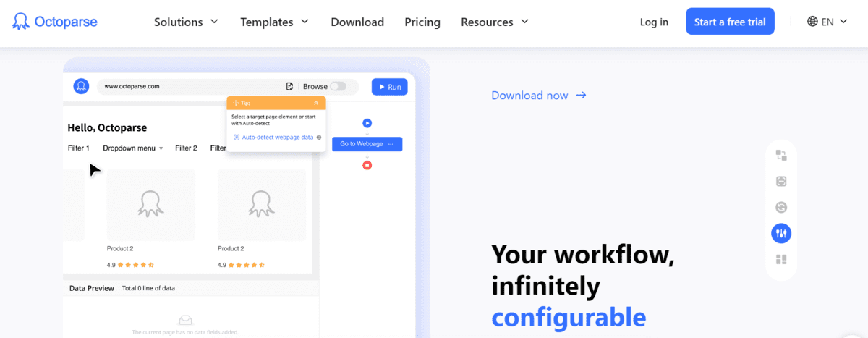The width and height of the screenshot is (868, 338).
Task: Open the Dropdown menu filter
Action: click(133, 148)
